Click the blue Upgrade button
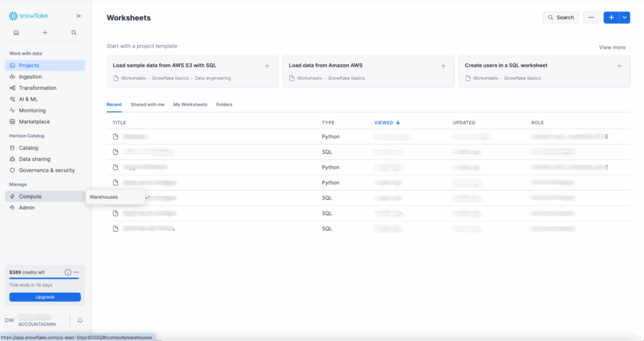Viewport: 644px width, 341px height. pyautogui.click(x=45, y=297)
